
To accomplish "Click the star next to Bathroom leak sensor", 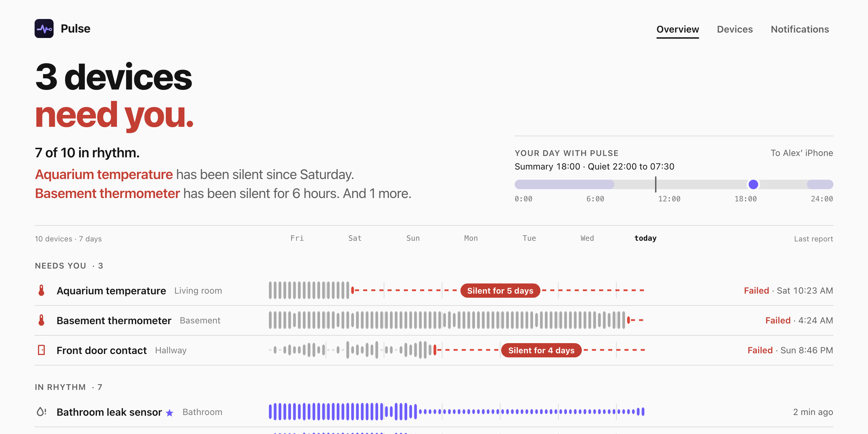I will (170, 413).
